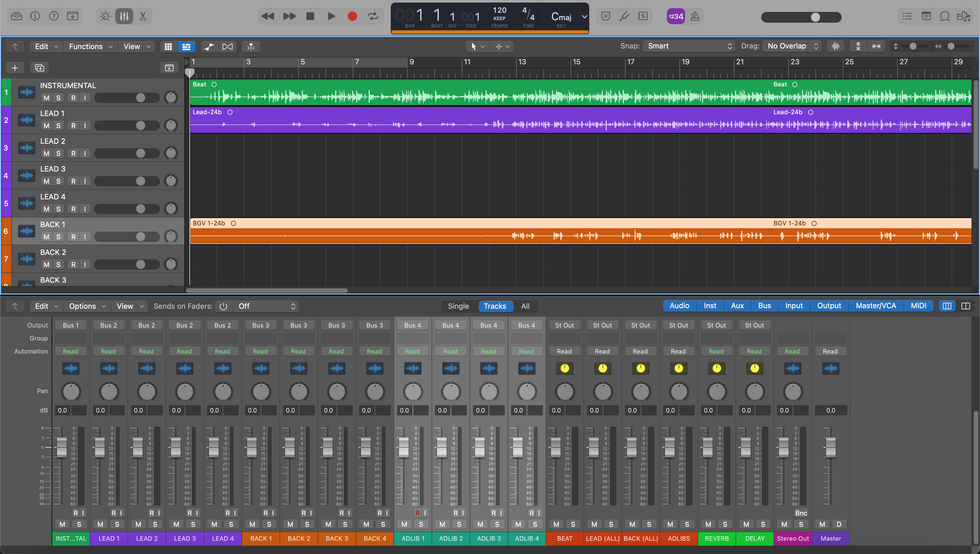Open the Loop Browser
Viewport: 980px width, 554px height.
[x=945, y=16]
